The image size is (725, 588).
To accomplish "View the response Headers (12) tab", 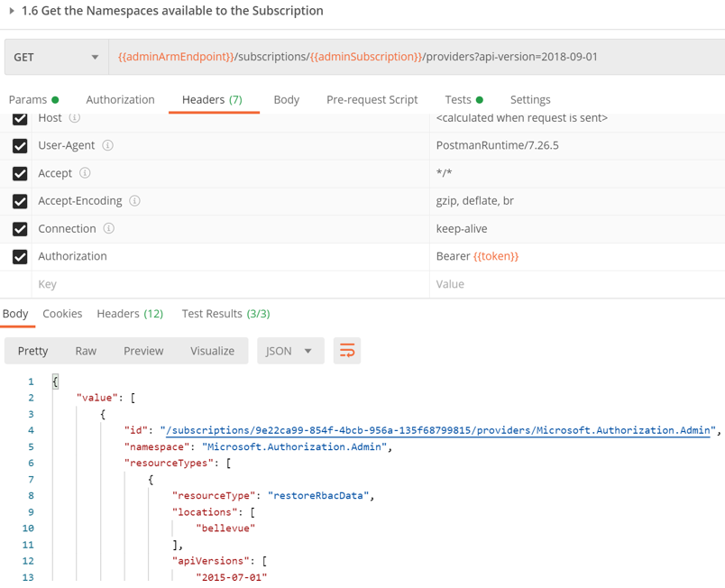I will pyautogui.click(x=130, y=314).
